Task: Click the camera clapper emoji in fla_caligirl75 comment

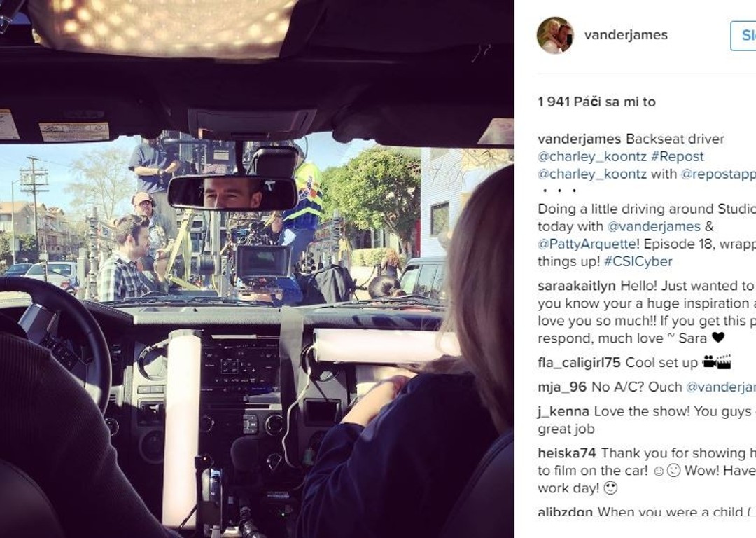Action: [x=717, y=362]
